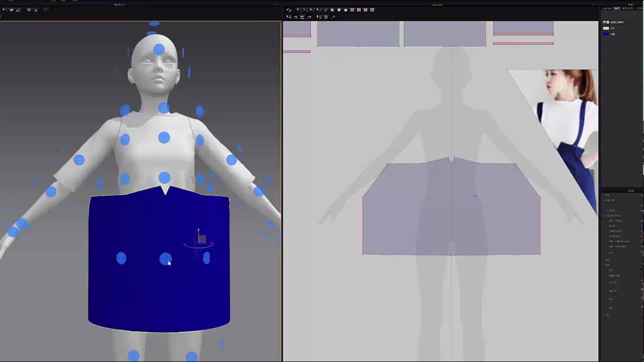Click the arrangement point at center of chest
The height and width of the screenshot is (362, 644).
[x=164, y=137]
